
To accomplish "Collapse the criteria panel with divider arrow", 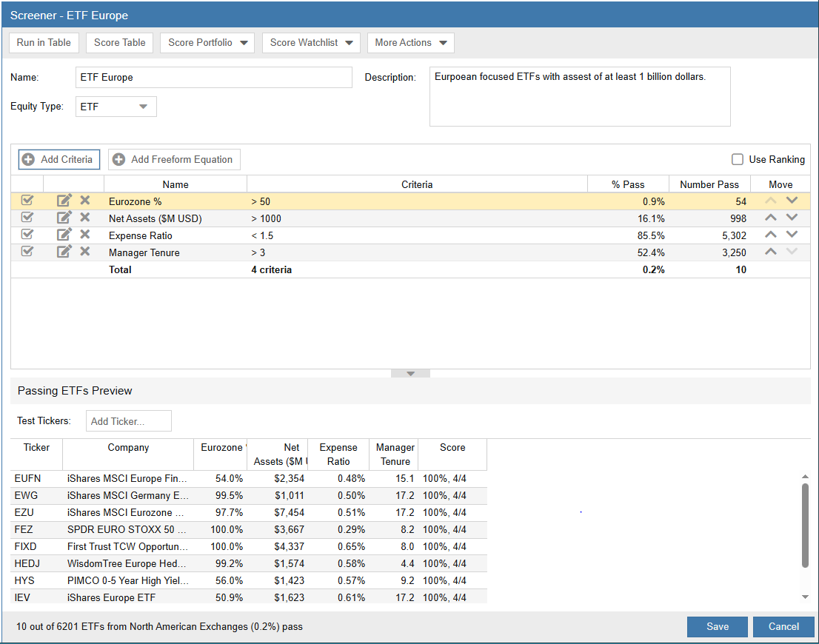I will 410,374.
